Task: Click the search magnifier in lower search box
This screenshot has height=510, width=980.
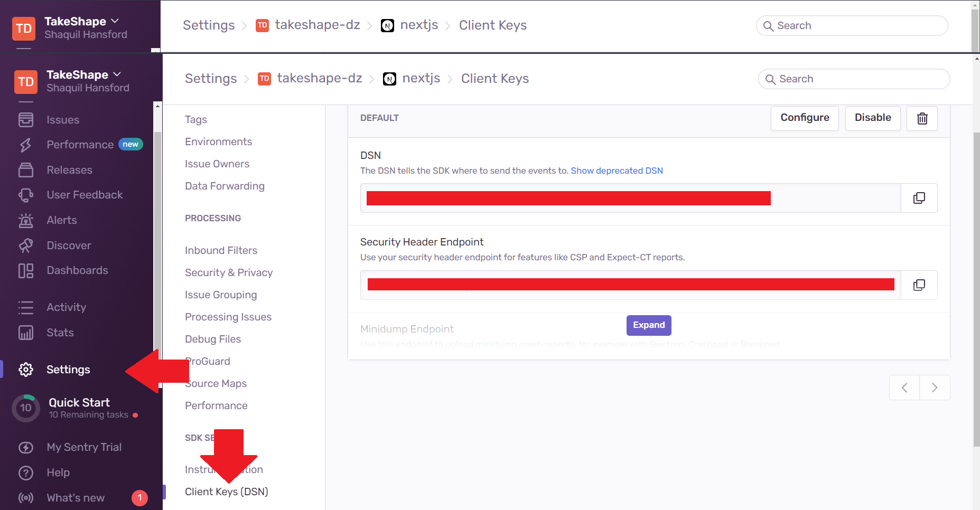Action: (x=771, y=79)
